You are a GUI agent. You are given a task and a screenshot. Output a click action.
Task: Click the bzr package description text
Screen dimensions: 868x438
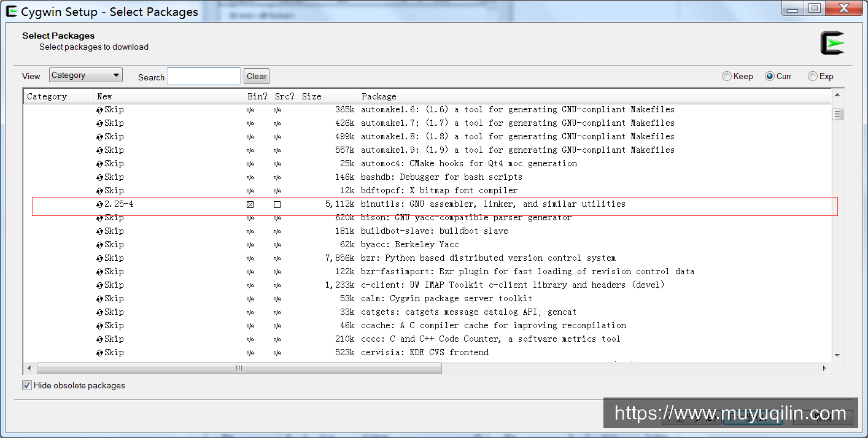click(x=488, y=258)
